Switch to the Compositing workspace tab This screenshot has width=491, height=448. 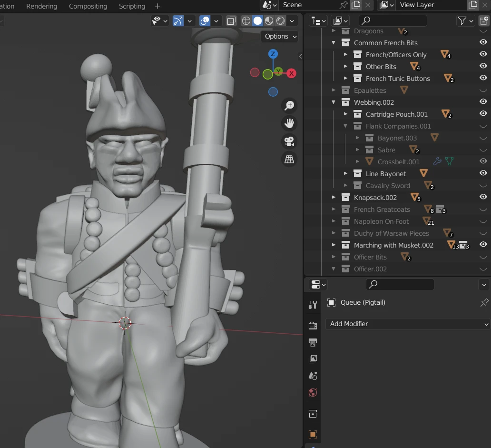pyautogui.click(x=88, y=6)
